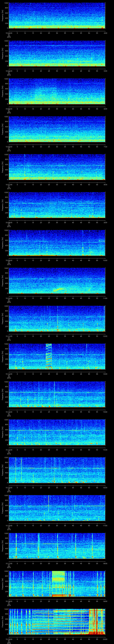This screenshot has width=114, height=644.
Task: Click the Frequency (Hz) axis label of the 10:18:00 panel
Action: coord(3,584)
